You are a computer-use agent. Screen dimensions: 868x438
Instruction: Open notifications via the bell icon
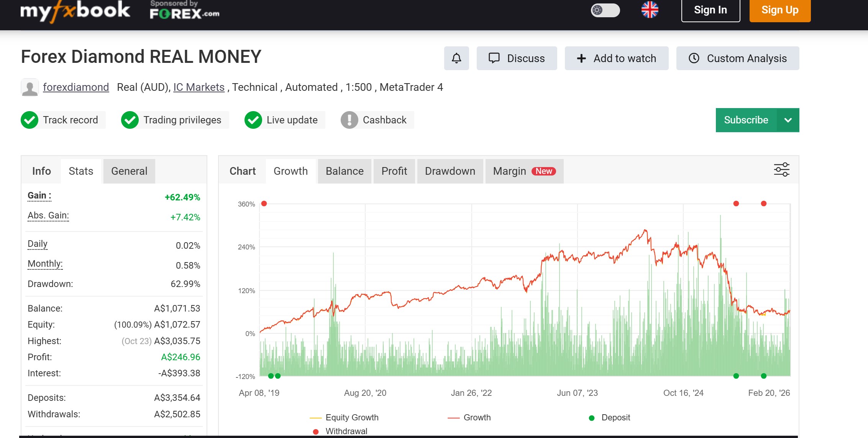point(456,58)
